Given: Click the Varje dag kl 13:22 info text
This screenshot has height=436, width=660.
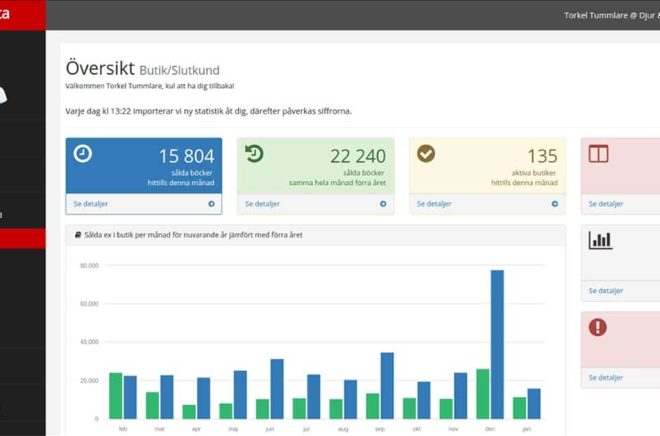Looking at the screenshot, I should tap(208, 111).
